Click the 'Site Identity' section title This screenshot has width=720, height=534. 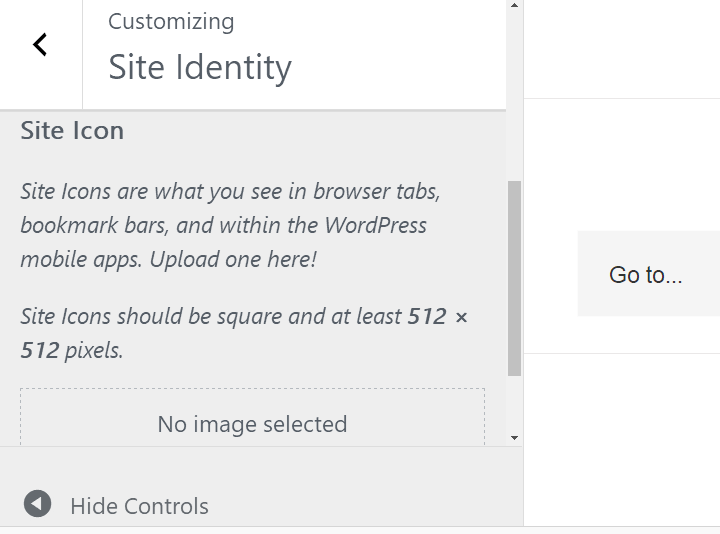pyautogui.click(x=200, y=67)
